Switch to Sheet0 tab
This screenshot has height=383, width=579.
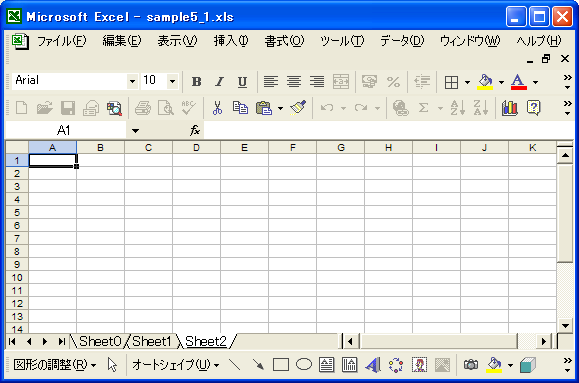click(100, 342)
